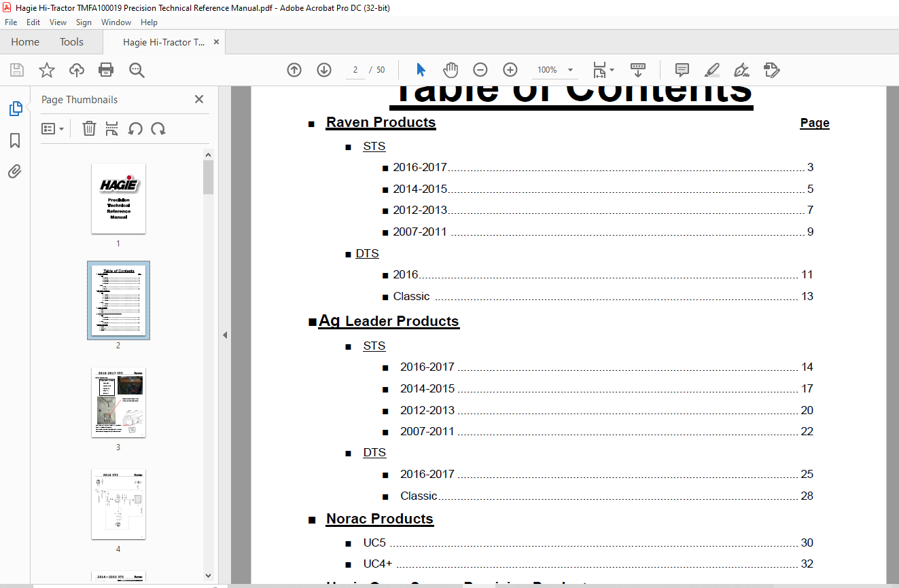Open the fit page options icon
The height and width of the screenshot is (588, 899).
(603, 70)
